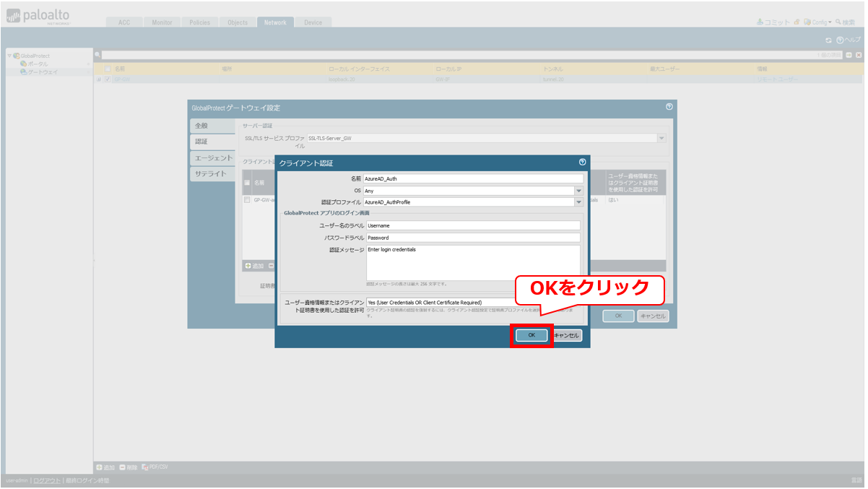Viewport: 868px width, 489px height.
Task: Click OK in Client Authentication dialog
Action: tap(531, 335)
